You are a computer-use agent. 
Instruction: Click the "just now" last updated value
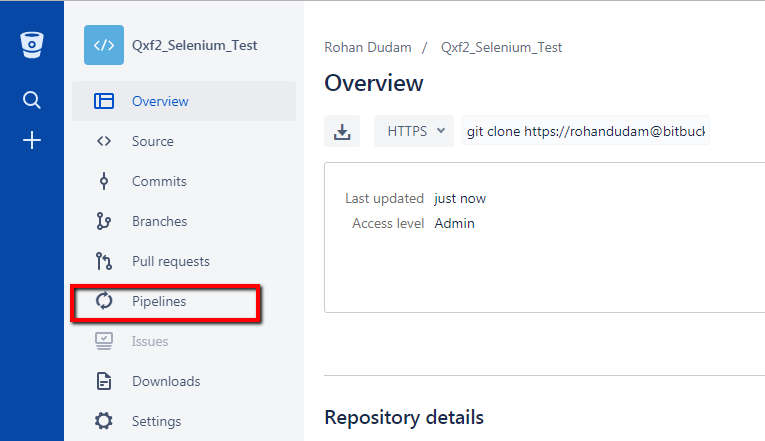pos(460,199)
